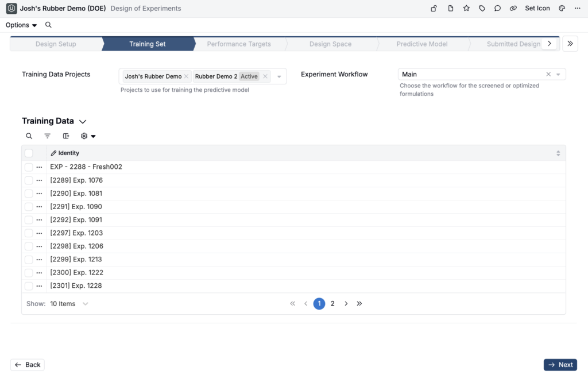Check the [2300] Exp. 1222 row
588x386 pixels.
pos(29,272)
